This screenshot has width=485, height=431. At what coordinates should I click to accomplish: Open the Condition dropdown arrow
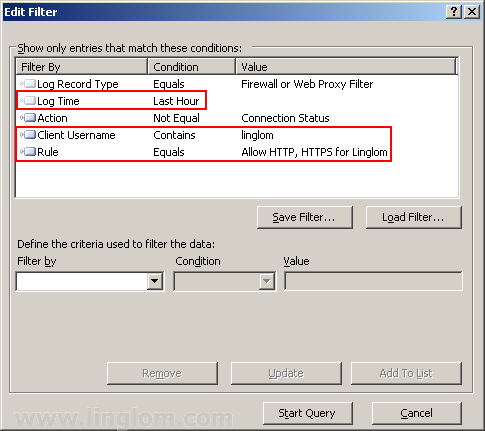[266, 281]
